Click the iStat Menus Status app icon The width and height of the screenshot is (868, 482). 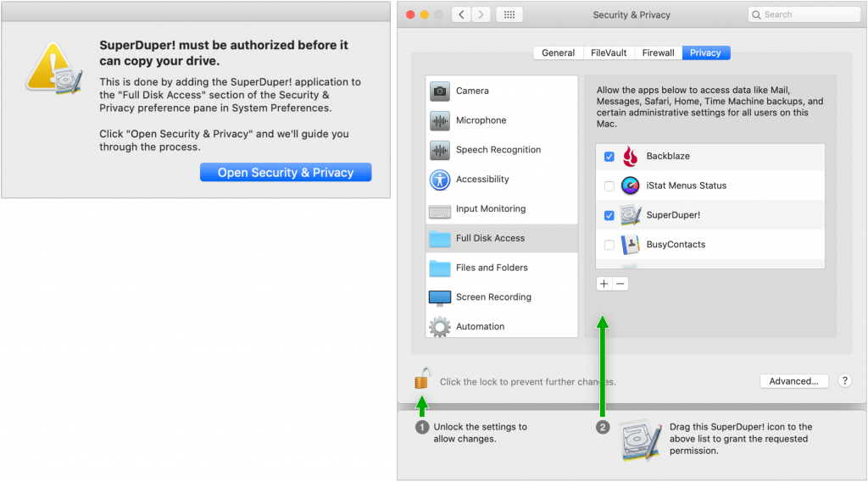[630, 186]
